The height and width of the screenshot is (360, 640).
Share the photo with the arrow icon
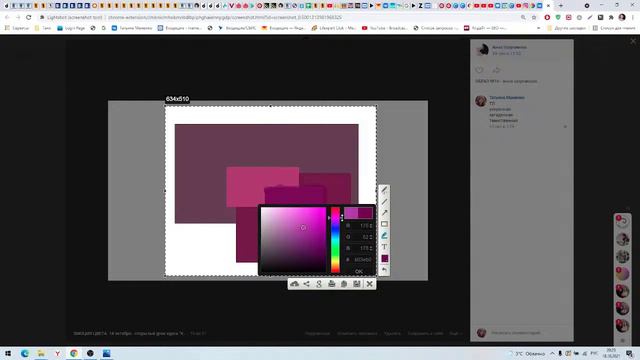[496, 70]
